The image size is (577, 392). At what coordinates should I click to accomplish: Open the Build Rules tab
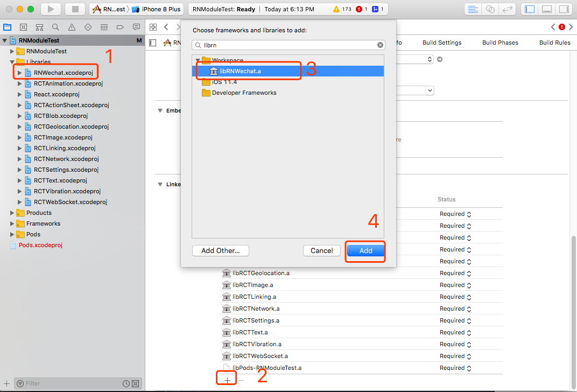pos(554,43)
